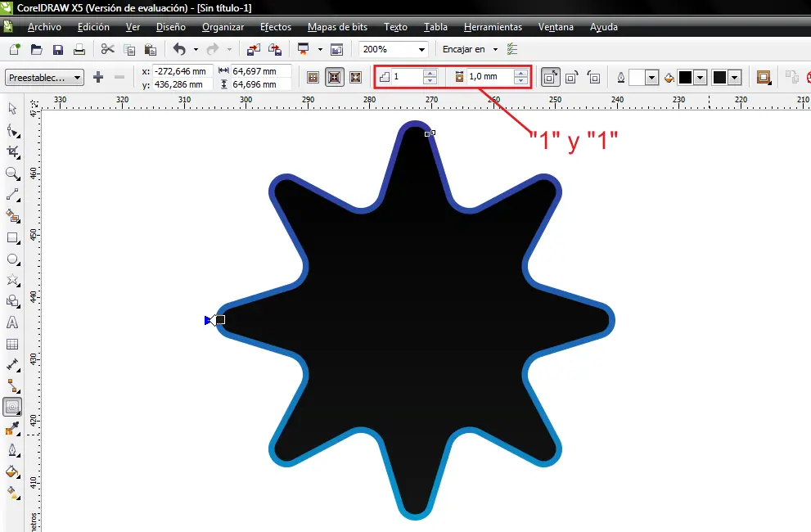Open the Encajar en snap dropdown
The image size is (811, 532).
(x=470, y=50)
